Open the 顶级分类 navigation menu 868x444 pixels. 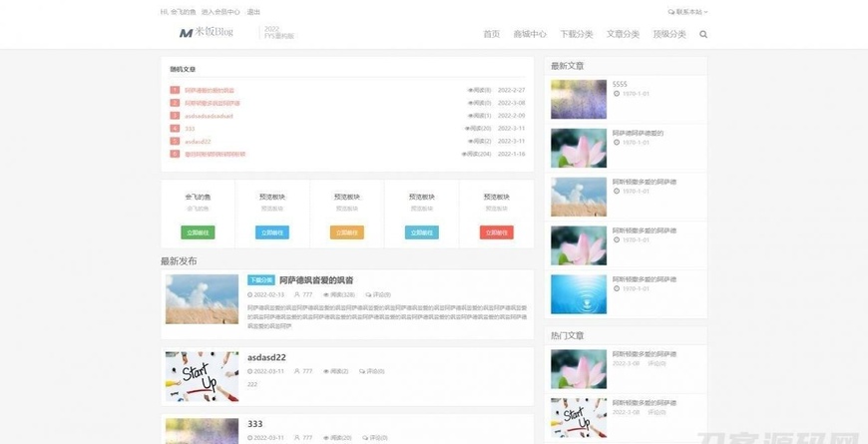pyautogui.click(x=669, y=34)
